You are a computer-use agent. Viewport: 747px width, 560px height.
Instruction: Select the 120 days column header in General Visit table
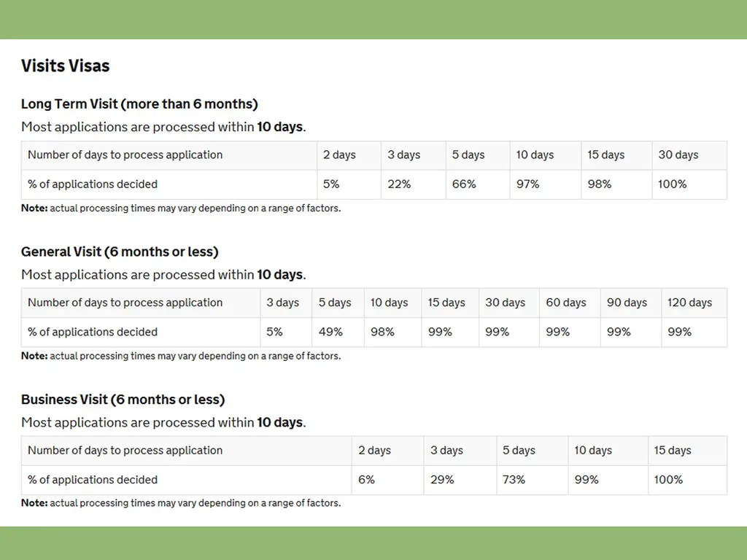pyautogui.click(x=689, y=303)
